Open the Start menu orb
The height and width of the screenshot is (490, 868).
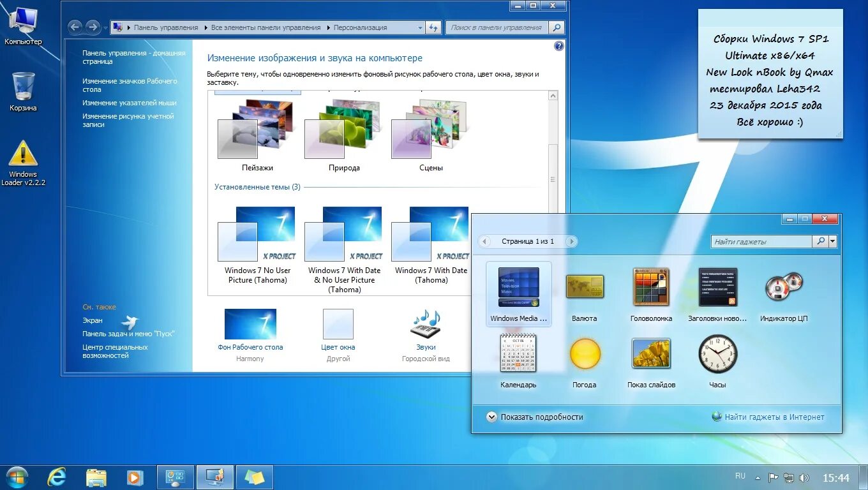point(17,477)
